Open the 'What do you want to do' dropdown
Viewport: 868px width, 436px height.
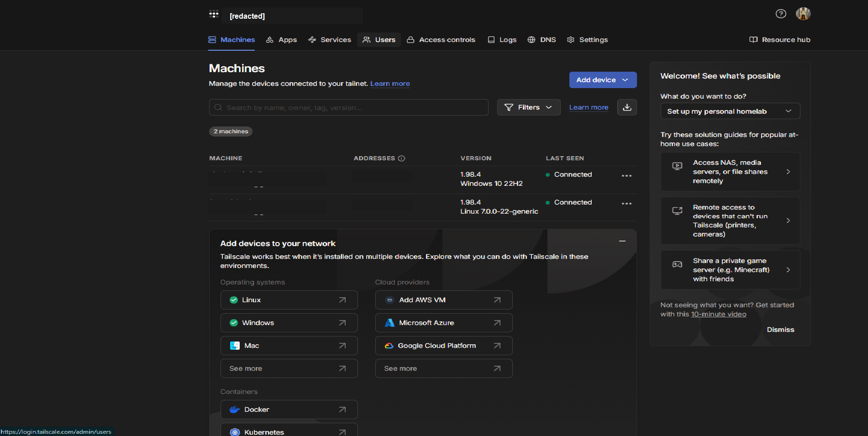[x=730, y=111]
